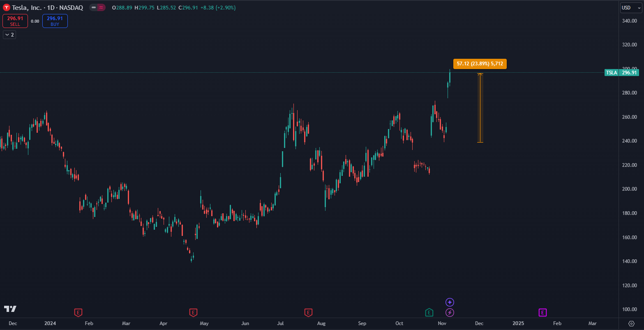Click the blue BUY 296.91 button

[x=55, y=21]
